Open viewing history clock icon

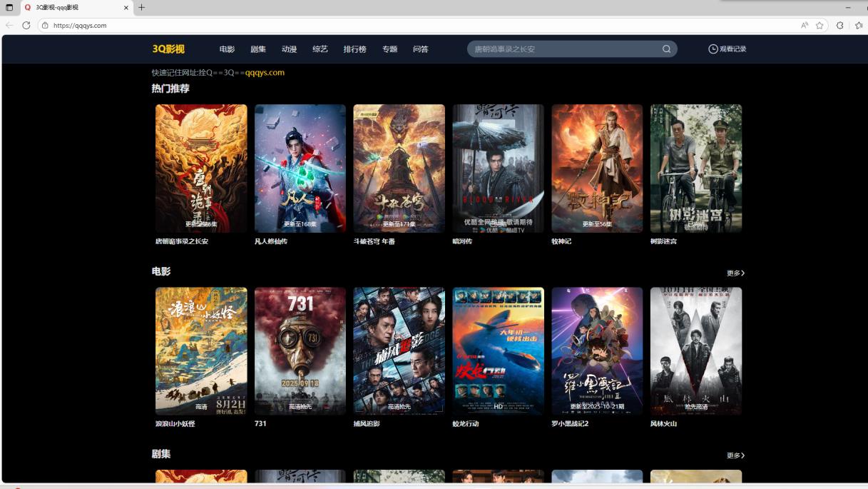[x=713, y=49]
